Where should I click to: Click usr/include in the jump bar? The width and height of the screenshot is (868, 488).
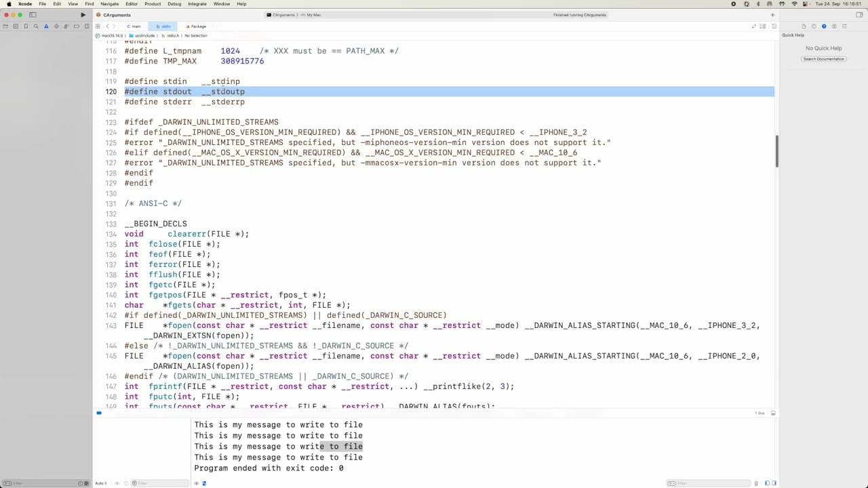click(143, 35)
